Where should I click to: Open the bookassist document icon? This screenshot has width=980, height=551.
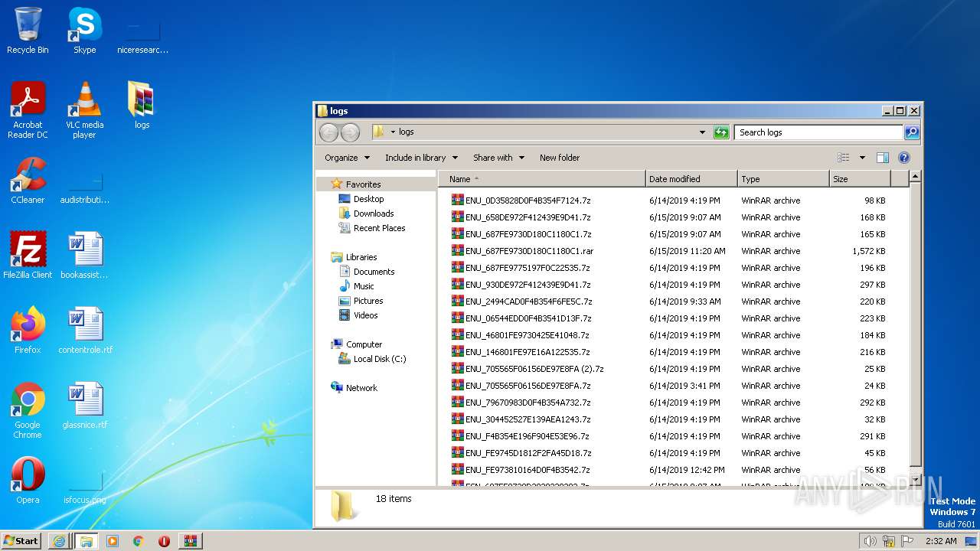pyautogui.click(x=84, y=256)
